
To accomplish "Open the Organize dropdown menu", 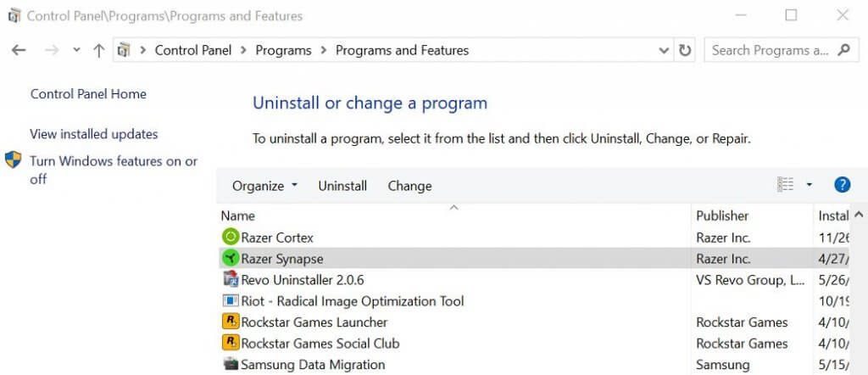I will [x=264, y=186].
